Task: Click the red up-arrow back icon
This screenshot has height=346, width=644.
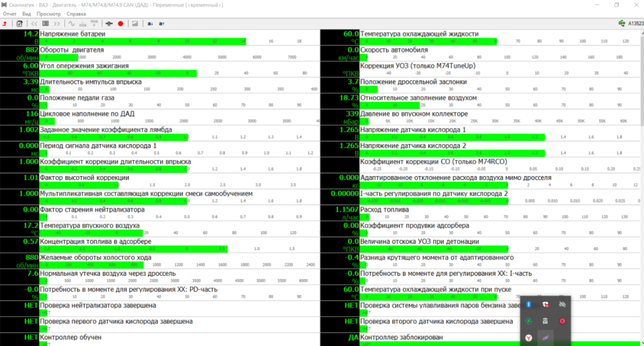Action: point(5,24)
